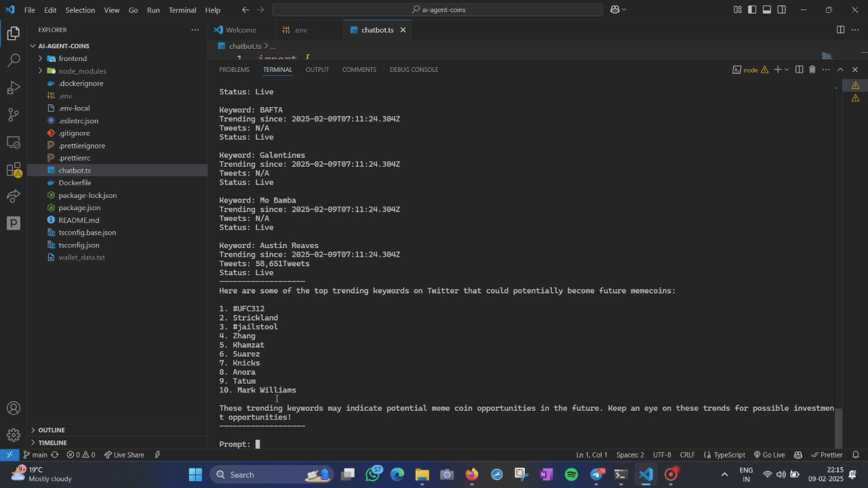Go back with title bar arrow
The image size is (868, 488).
point(245,9)
